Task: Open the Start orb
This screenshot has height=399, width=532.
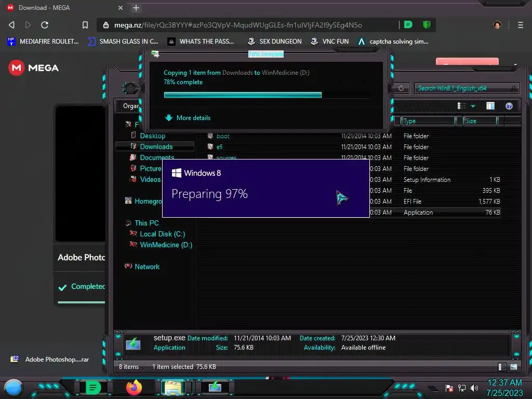Action: (x=14, y=388)
